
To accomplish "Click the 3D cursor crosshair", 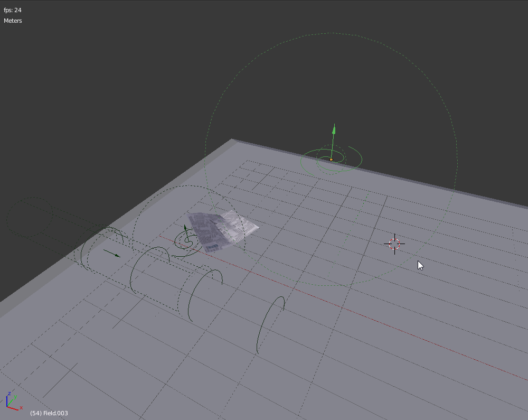I will coord(395,244).
